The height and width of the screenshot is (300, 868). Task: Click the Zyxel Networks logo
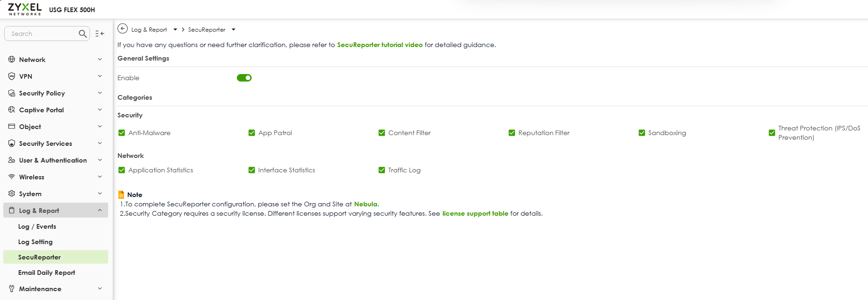[x=25, y=9]
